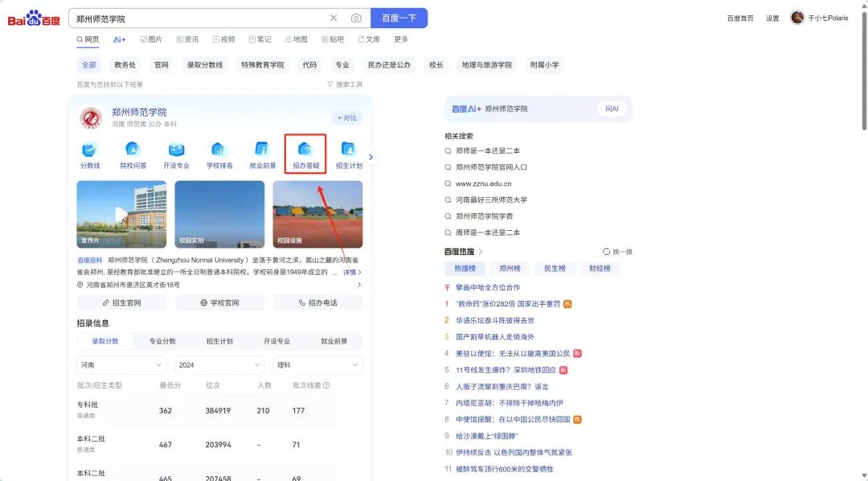This screenshot has width=868, height=481.
Task: Click the 学校官网 button
Action: [219, 302]
